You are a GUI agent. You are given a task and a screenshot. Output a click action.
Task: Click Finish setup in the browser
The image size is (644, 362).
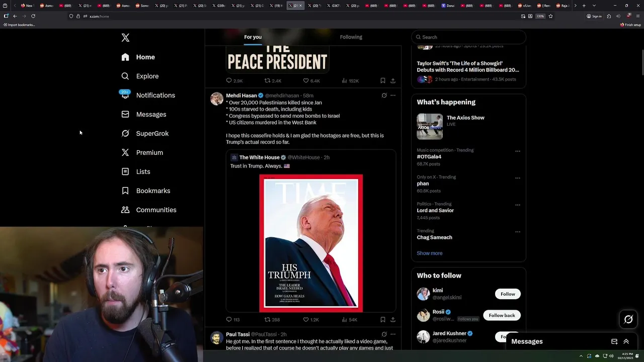pyautogui.click(x=631, y=25)
